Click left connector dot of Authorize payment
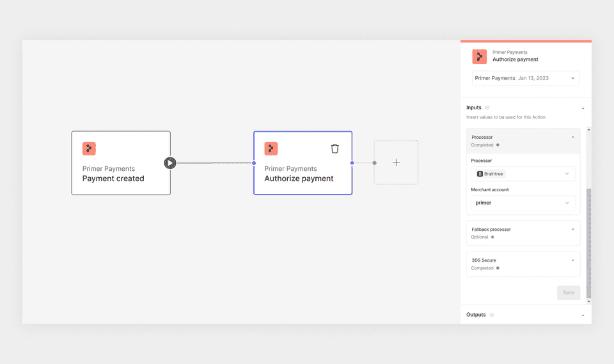The height and width of the screenshot is (364, 614). (x=254, y=163)
